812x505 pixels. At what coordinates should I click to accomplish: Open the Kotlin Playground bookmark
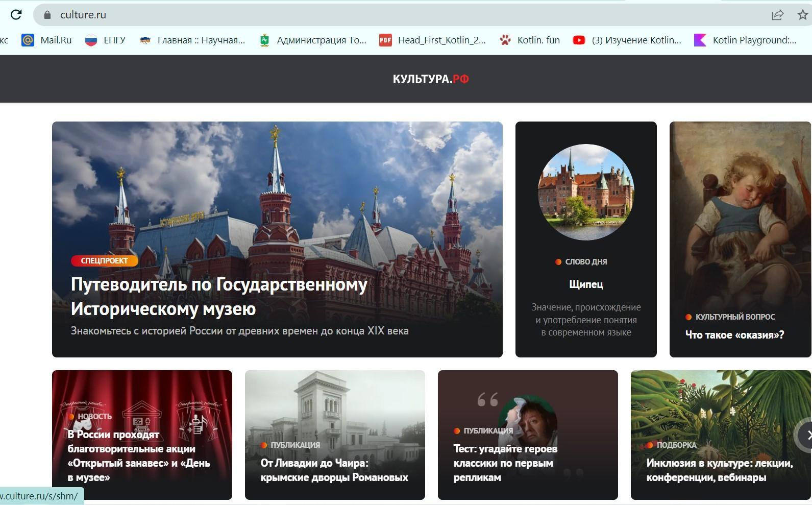tap(745, 40)
